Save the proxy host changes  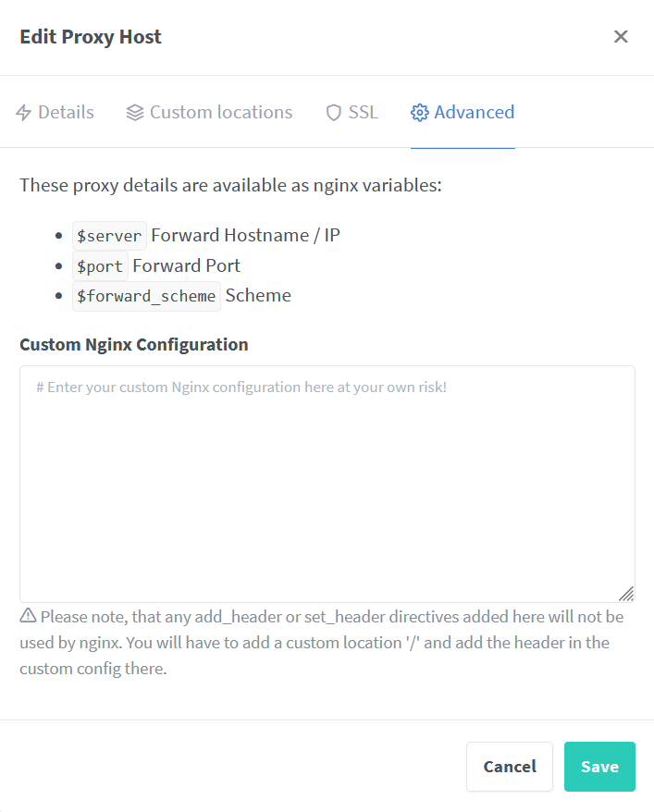pos(599,766)
